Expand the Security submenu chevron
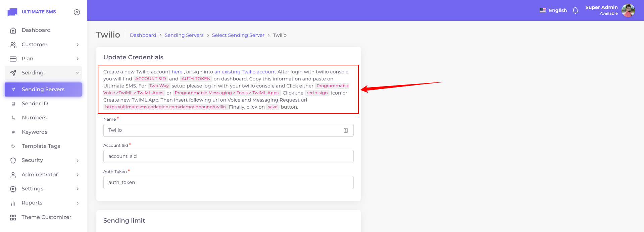This screenshot has height=232, width=644. [x=78, y=161]
